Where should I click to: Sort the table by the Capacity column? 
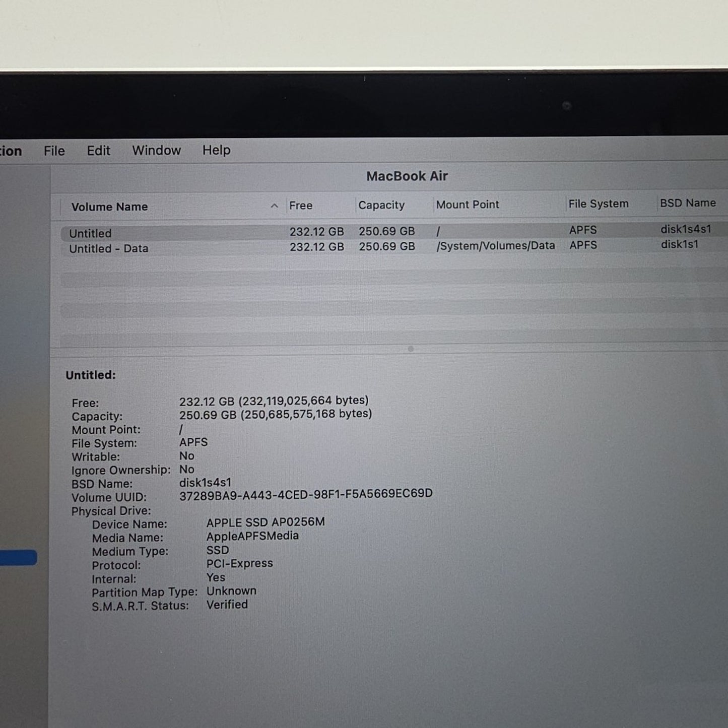click(x=381, y=205)
